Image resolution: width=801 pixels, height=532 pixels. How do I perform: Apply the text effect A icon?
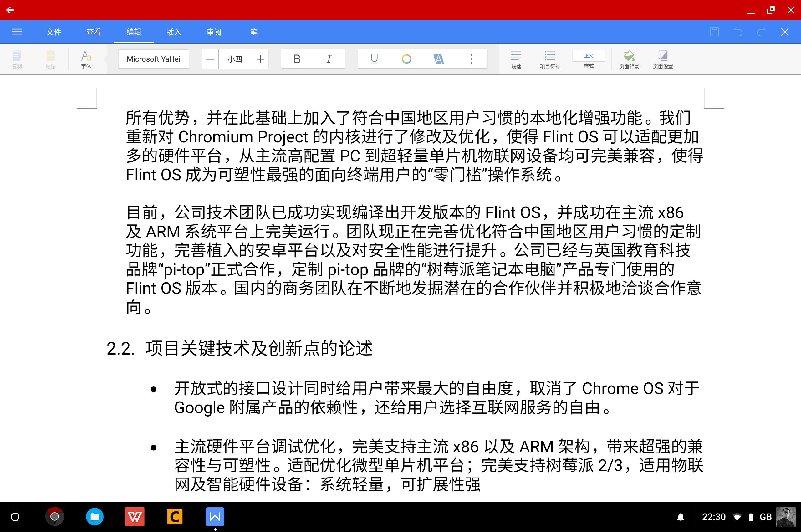click(x=438, y=59)
